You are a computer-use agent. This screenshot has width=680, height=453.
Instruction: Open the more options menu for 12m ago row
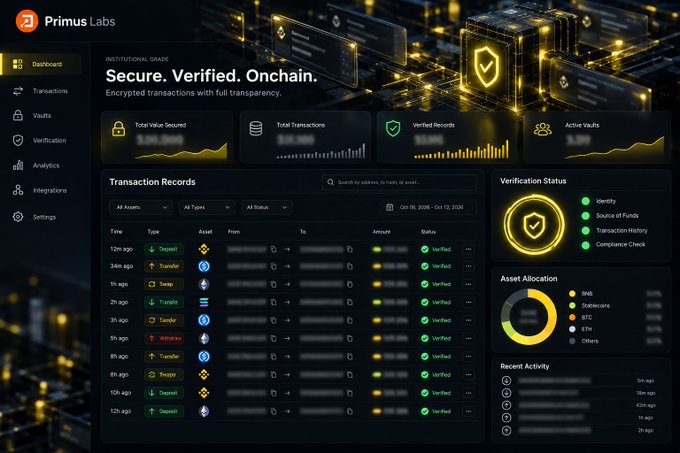click(468, 249)
